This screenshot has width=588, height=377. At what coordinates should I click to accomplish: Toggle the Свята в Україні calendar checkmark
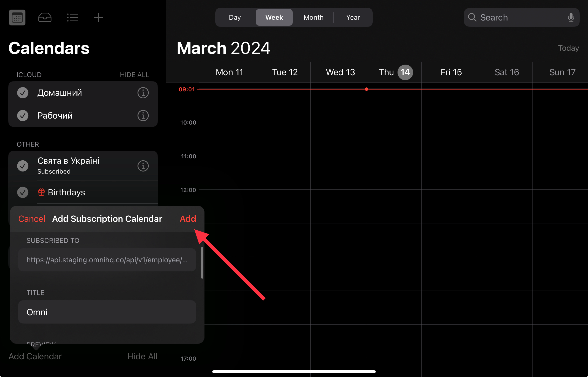[x=23, y=166]
